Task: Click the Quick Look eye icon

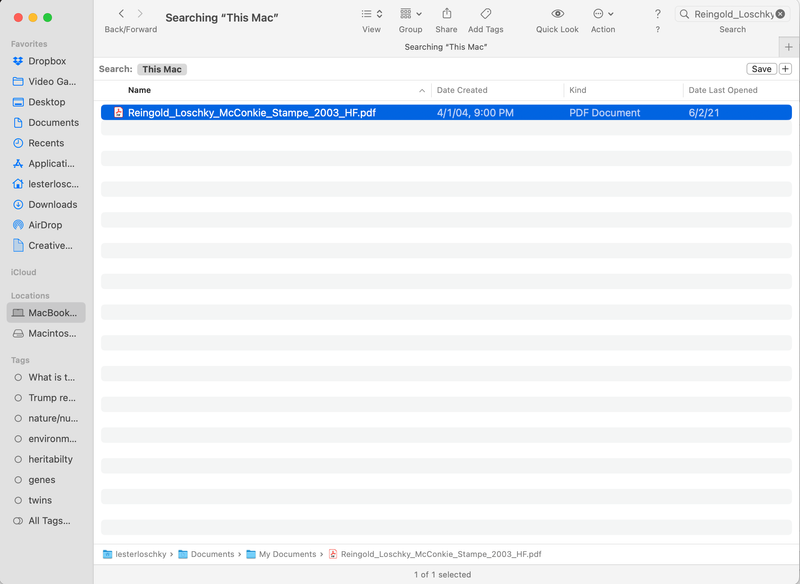Action: pos(557,14)
